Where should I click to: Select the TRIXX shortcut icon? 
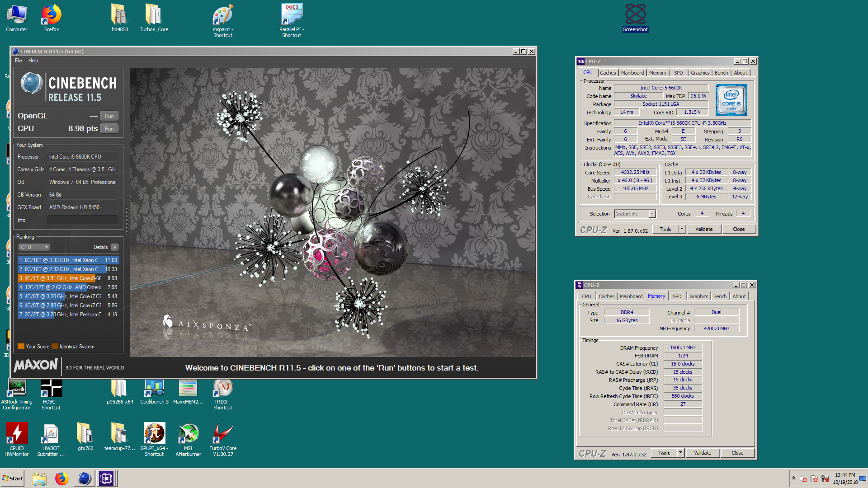pyautogui.click(x=223, y=394)
